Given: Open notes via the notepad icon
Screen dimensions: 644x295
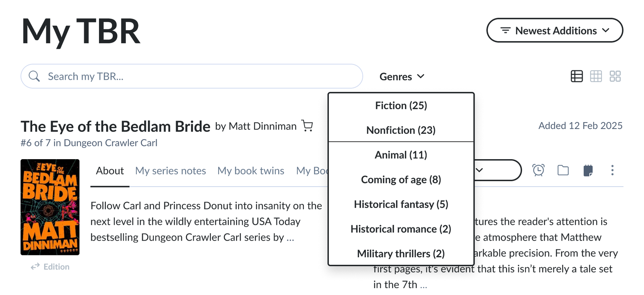Looking at the screenshot, I should tap(588, 170).
